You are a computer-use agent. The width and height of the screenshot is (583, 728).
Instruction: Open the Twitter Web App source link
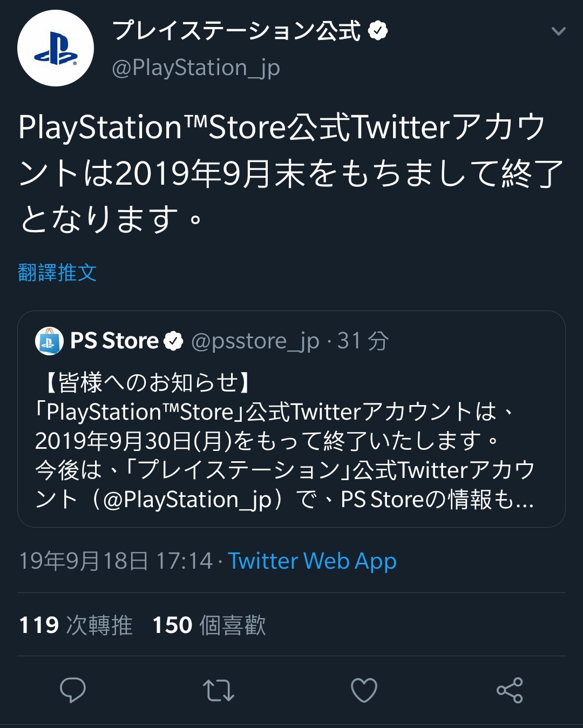pyautogui.click(x=312, y=561)
